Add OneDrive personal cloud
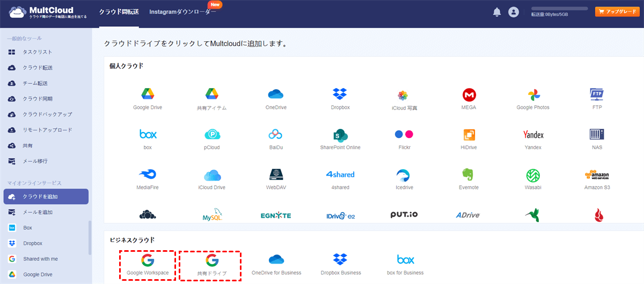Image resolution: width=644 pixels, height=284 pixels. click(x=276, y=99)
